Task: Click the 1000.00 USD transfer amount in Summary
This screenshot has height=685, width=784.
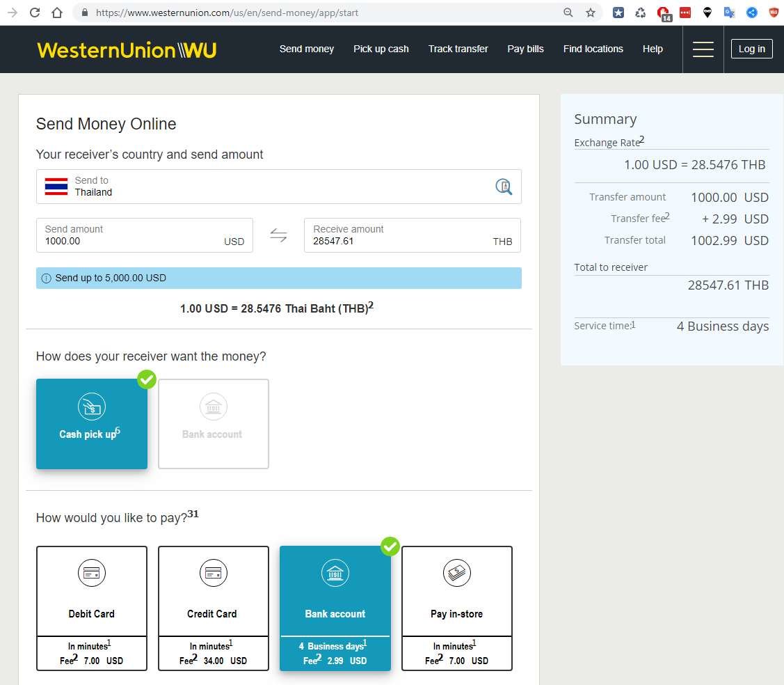Action: tap(730, 198)
